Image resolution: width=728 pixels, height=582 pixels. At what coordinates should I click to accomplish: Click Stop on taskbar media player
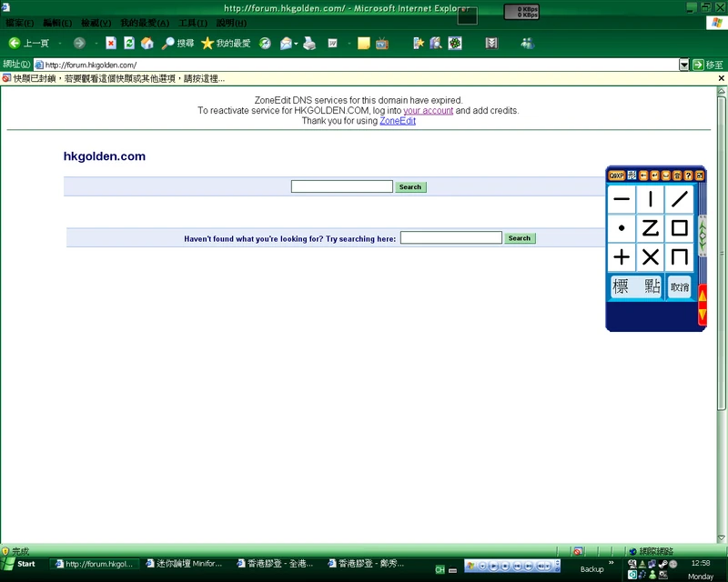pos(505,566)
